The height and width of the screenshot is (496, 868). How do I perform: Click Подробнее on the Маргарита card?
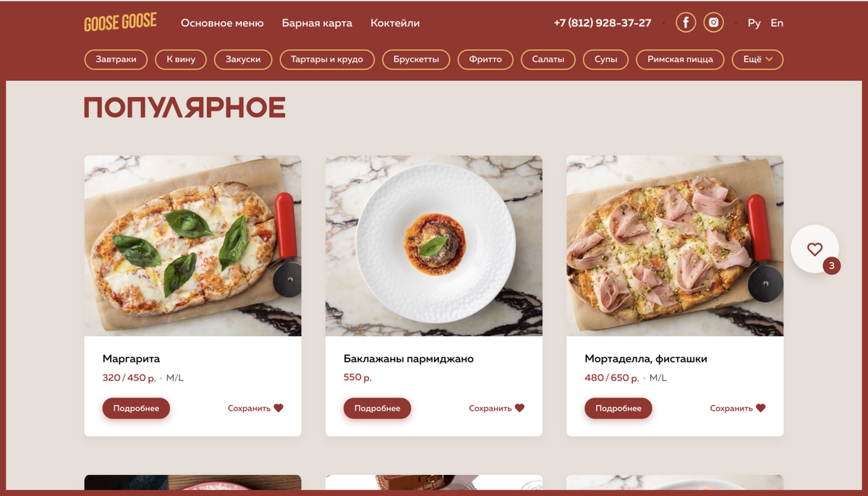(136, 409)
